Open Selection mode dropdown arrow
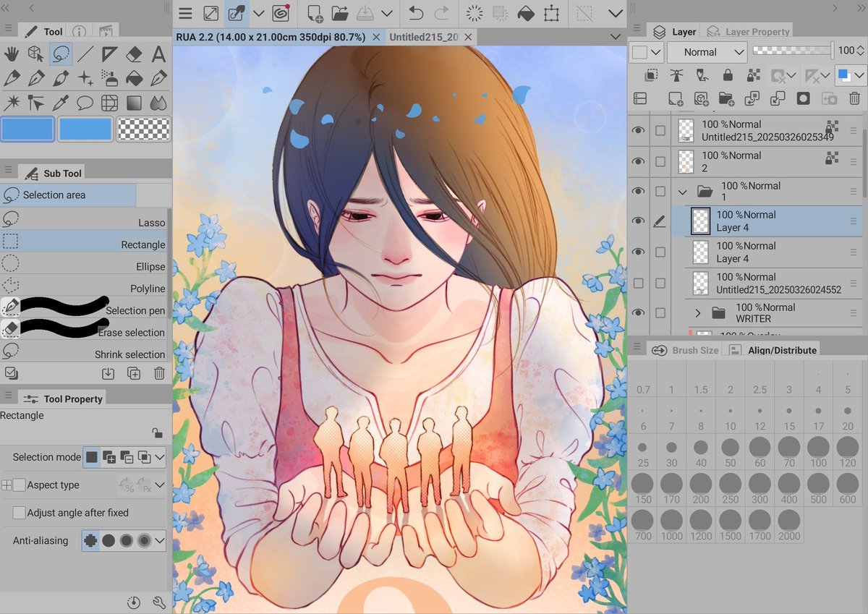 click(160, 457)
